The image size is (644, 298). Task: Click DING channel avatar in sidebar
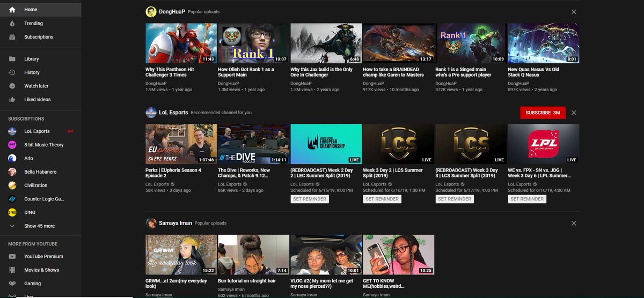(12, 212)
